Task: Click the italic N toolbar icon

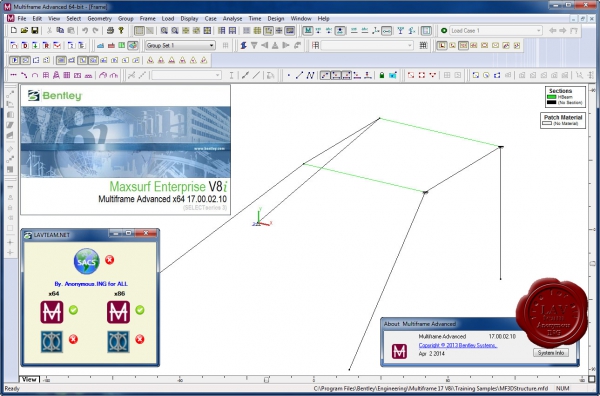Action: pos(310,75)
